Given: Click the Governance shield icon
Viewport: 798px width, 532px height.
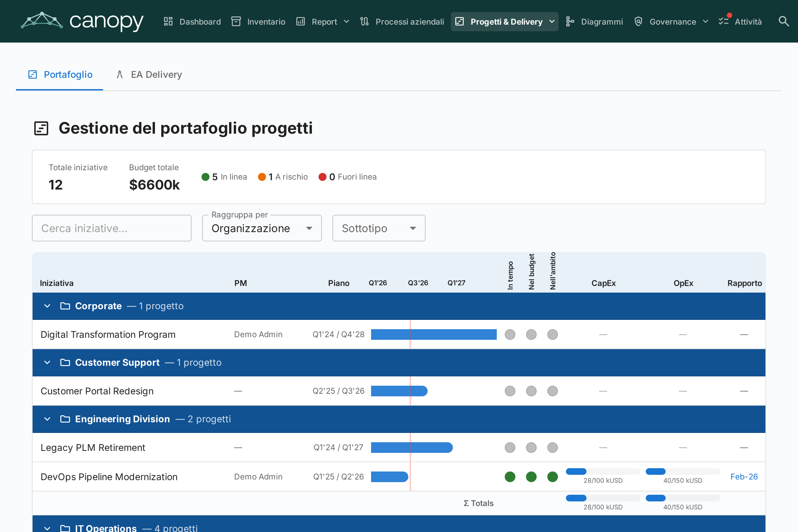Looking at the screenshot, I should tap(638, 21).
